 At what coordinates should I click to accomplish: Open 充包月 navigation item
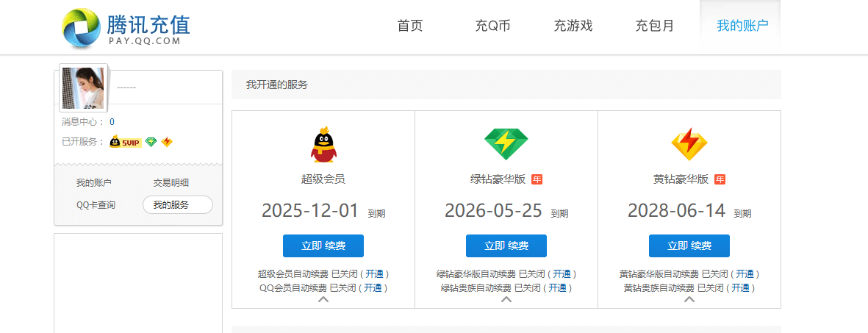click(654, 26)
